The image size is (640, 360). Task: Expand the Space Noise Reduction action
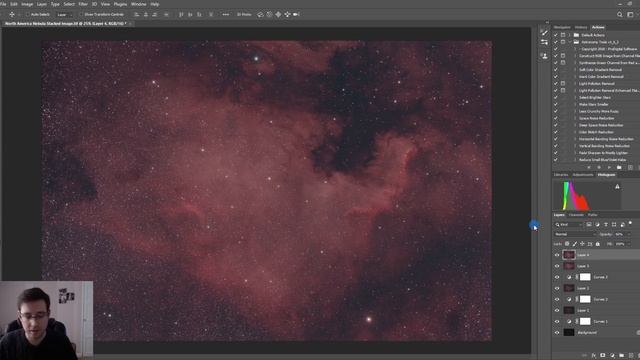click(x=576, y=118)
